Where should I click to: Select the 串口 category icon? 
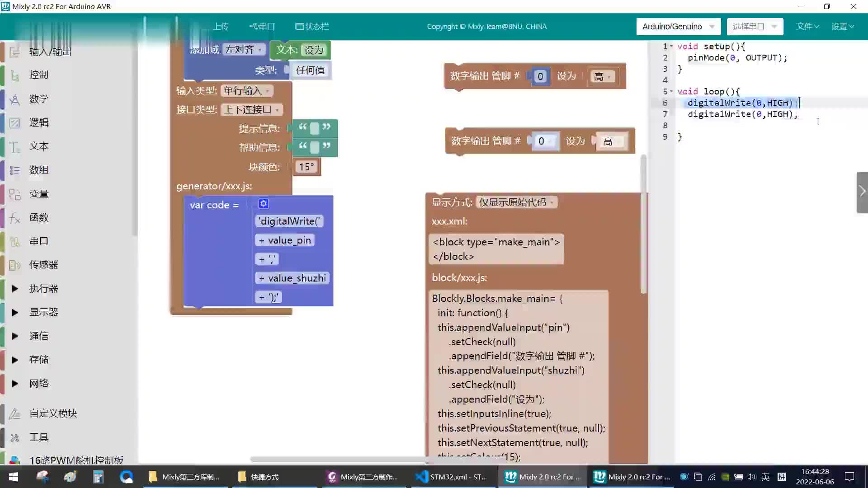(x=14, y=241)
